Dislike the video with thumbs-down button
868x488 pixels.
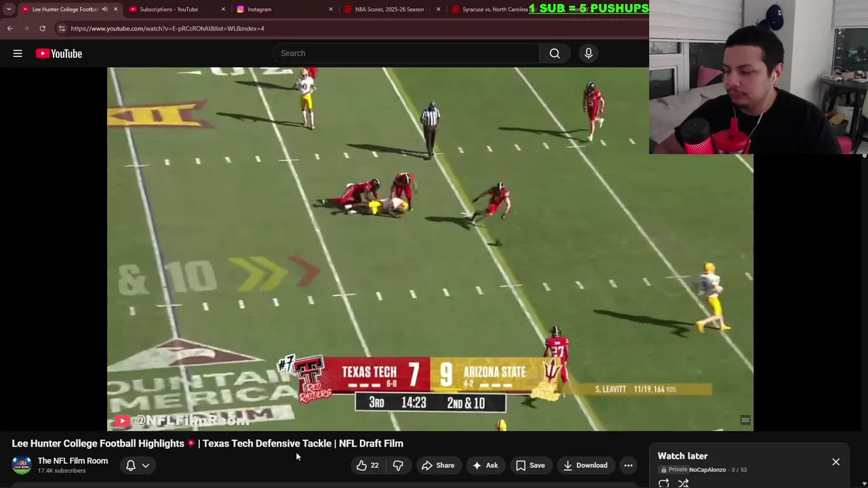click(x=398, y=466)
